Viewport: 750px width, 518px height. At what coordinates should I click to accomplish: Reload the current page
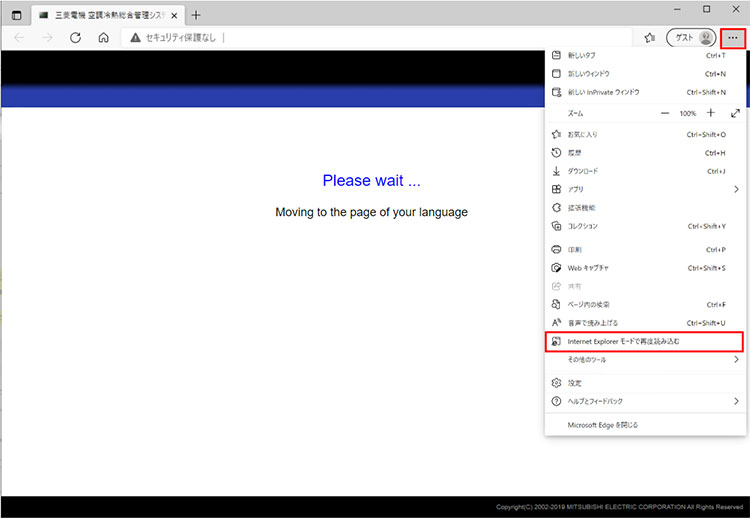coord(75,38)
